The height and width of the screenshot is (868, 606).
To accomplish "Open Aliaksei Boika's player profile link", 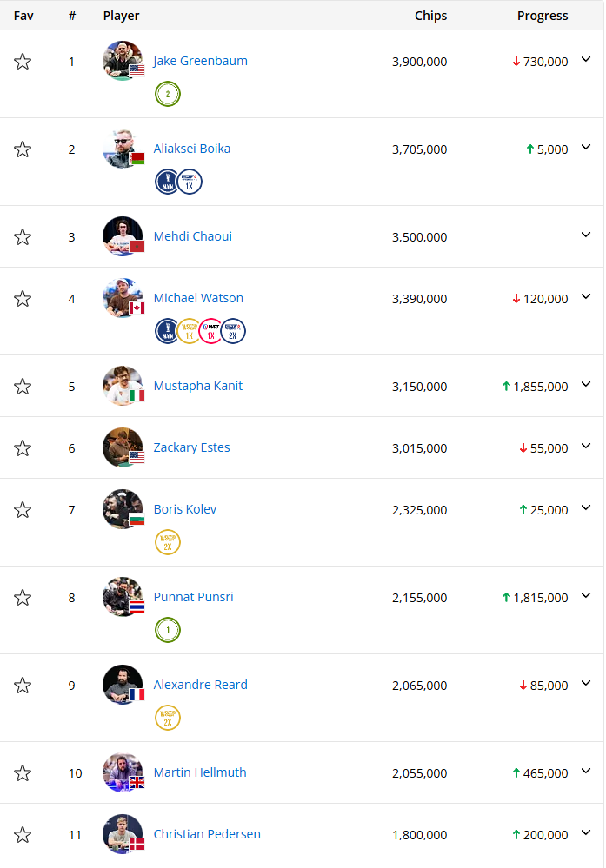I will click(192, 149).
